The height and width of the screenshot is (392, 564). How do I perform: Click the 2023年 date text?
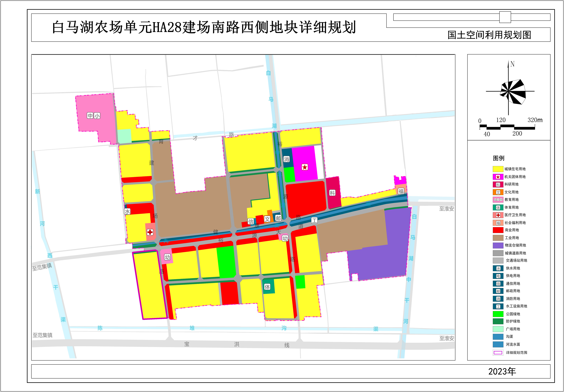(x=502, y=371)
